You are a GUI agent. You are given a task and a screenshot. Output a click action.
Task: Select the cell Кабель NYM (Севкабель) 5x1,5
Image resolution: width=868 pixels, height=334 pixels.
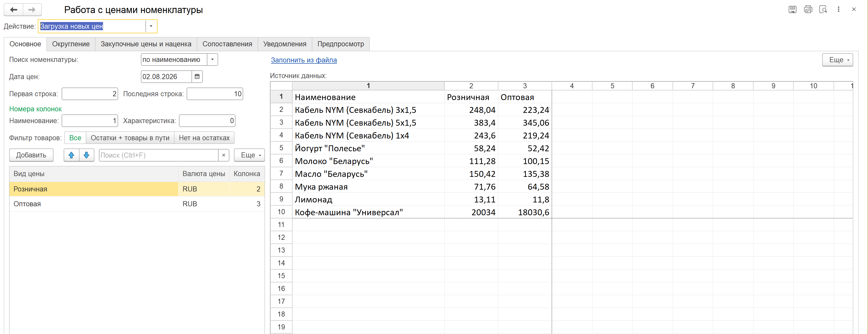point(368,123)
